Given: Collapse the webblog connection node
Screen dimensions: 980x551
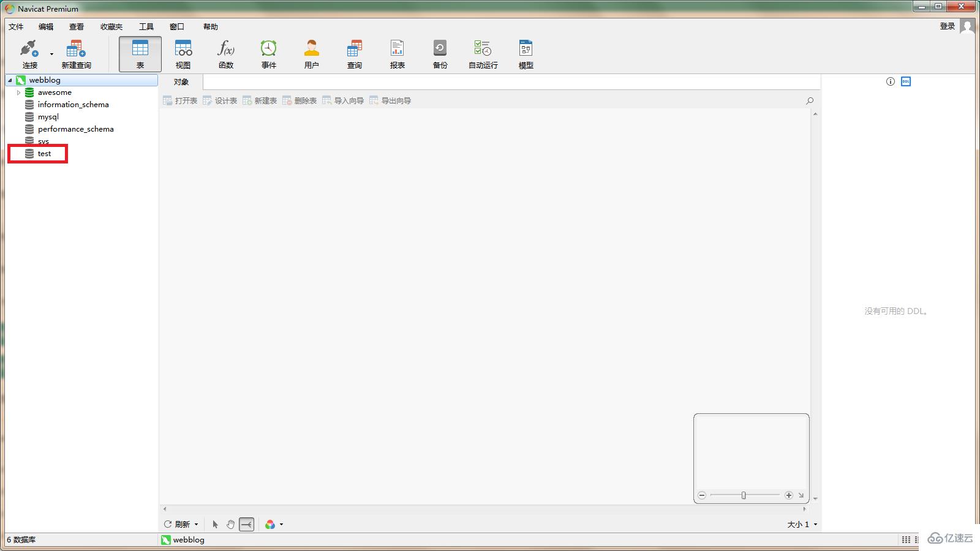Looking at the screenshot, I should [10, 80].
